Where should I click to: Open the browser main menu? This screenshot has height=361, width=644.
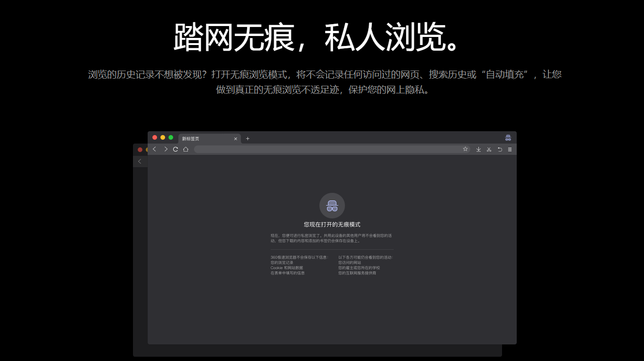(510, 149)
